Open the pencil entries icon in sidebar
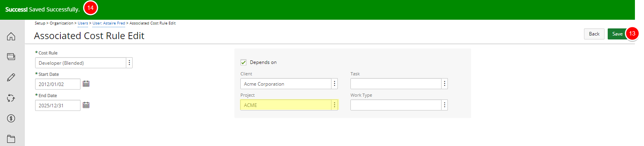The image size is (644, 146). pos(11,77)
